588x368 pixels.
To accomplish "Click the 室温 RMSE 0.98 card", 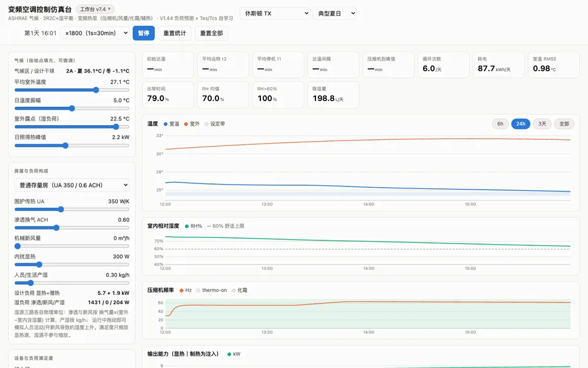I will [x=554, y=64].
